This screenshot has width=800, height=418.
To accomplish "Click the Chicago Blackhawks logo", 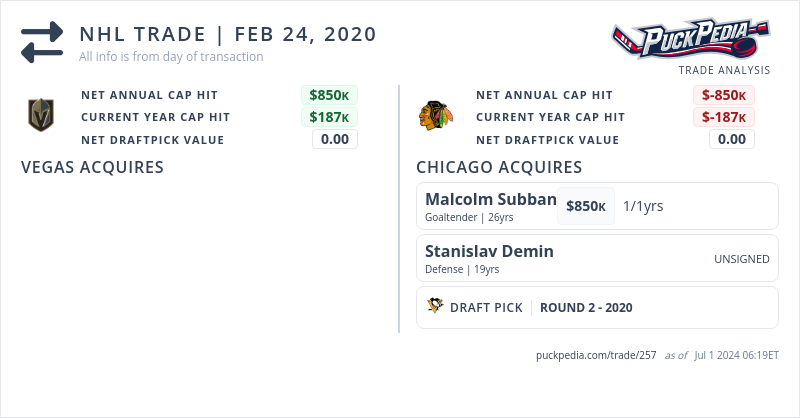I will pos(435,116).
